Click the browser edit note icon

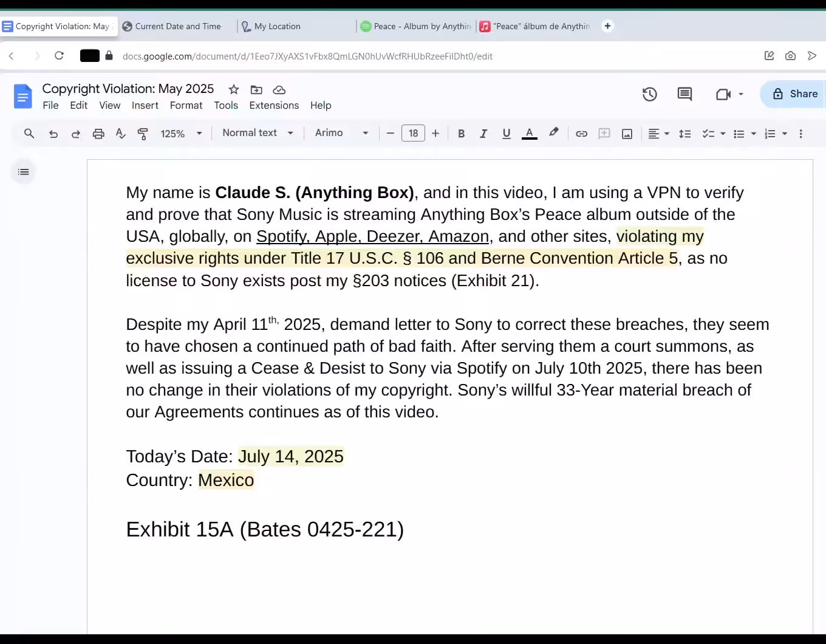(769, 56)
